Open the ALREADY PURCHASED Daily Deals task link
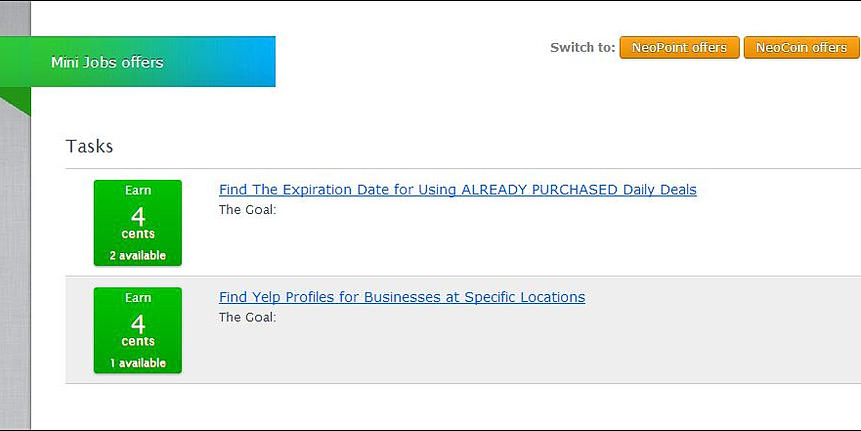The image size is (861, 431). (x=457, y=190)
